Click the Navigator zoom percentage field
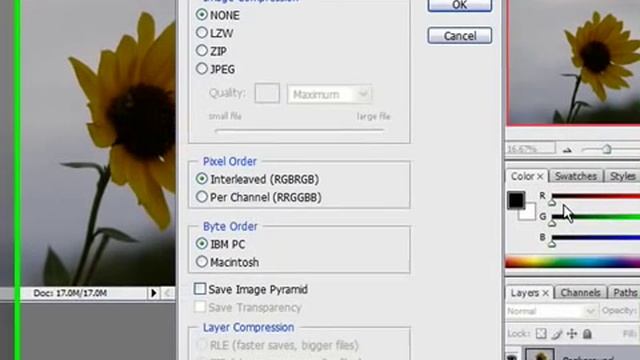This screenshot has height=360, width=640. tap(530, 149)
